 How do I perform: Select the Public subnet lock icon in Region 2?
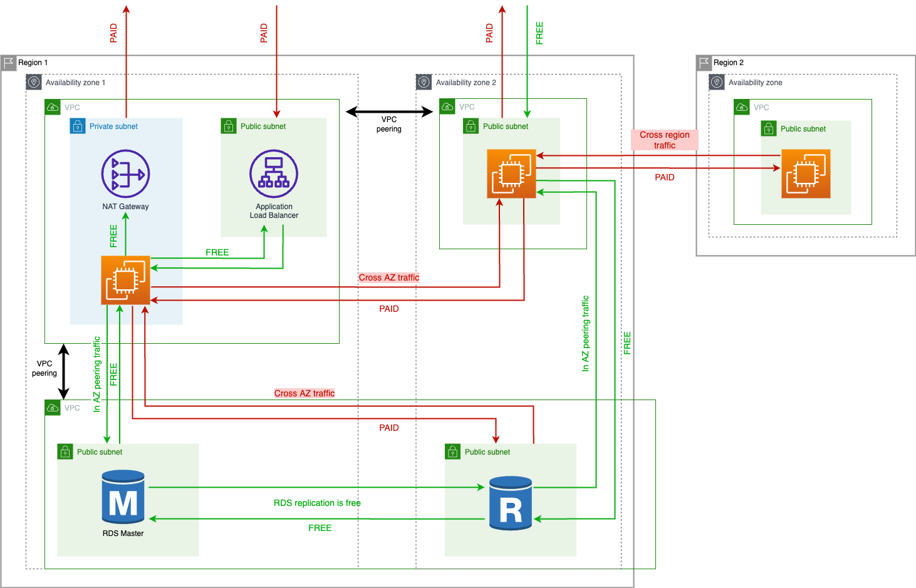click(769, 128)
